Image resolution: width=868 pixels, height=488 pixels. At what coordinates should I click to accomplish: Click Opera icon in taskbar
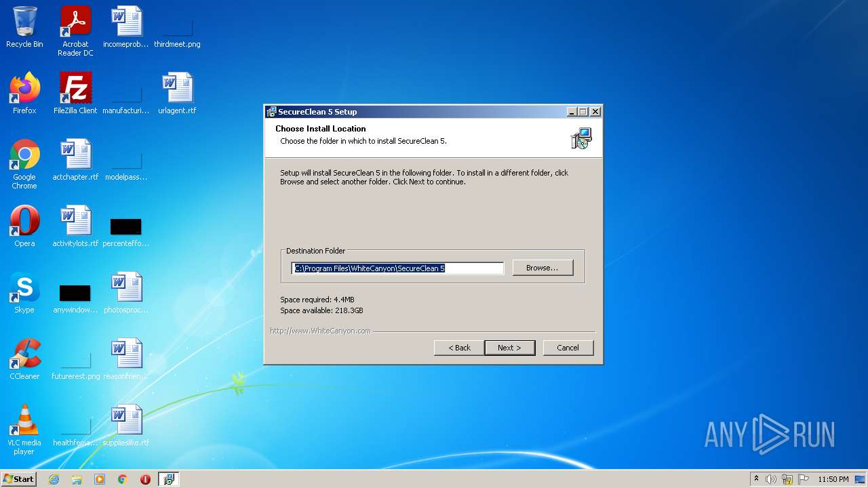tap(145, 479)
